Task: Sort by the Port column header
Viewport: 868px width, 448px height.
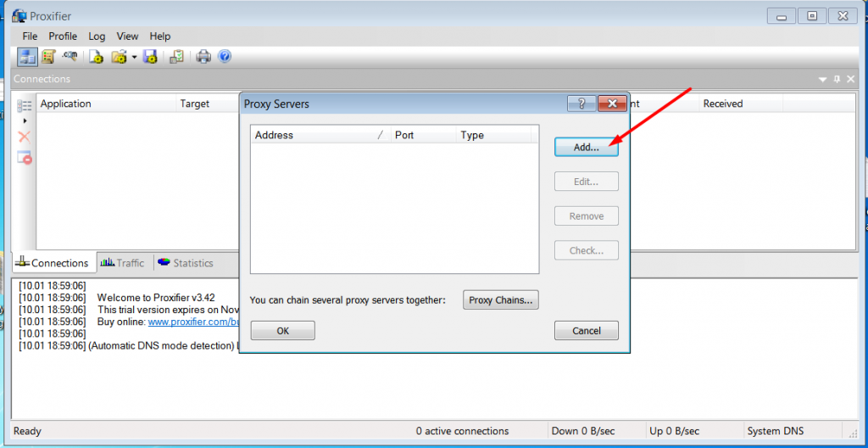Action: pos(423,135)
